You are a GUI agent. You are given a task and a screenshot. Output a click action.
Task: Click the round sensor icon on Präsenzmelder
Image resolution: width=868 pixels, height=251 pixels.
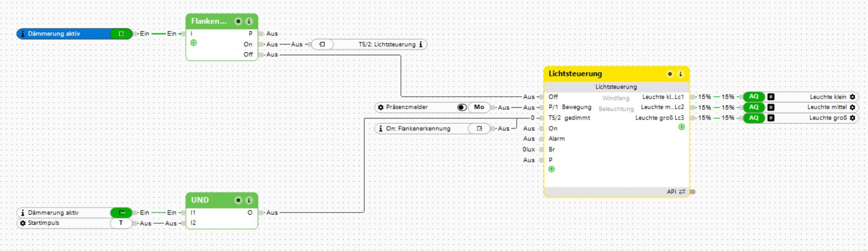tap(461, 107)
